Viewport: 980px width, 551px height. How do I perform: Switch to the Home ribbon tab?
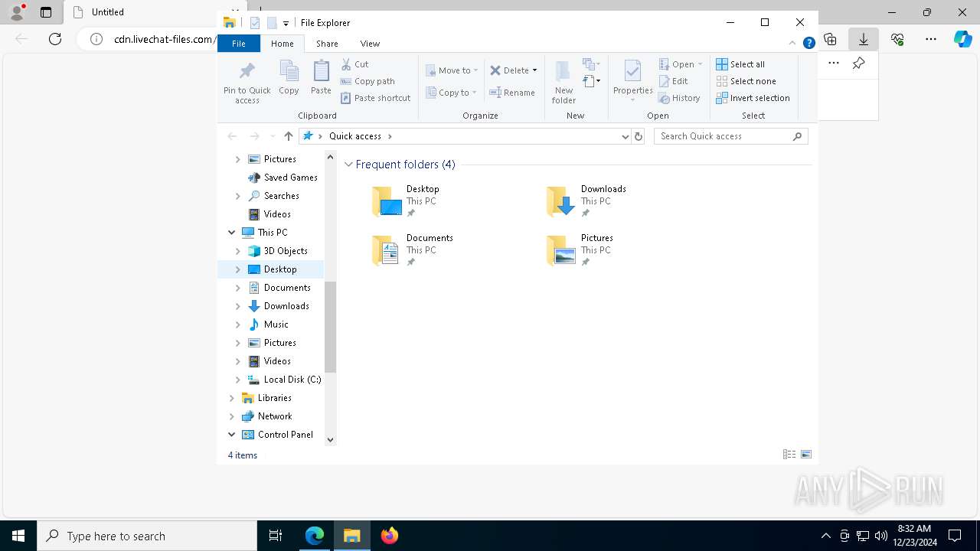click(x=282, y=44)
